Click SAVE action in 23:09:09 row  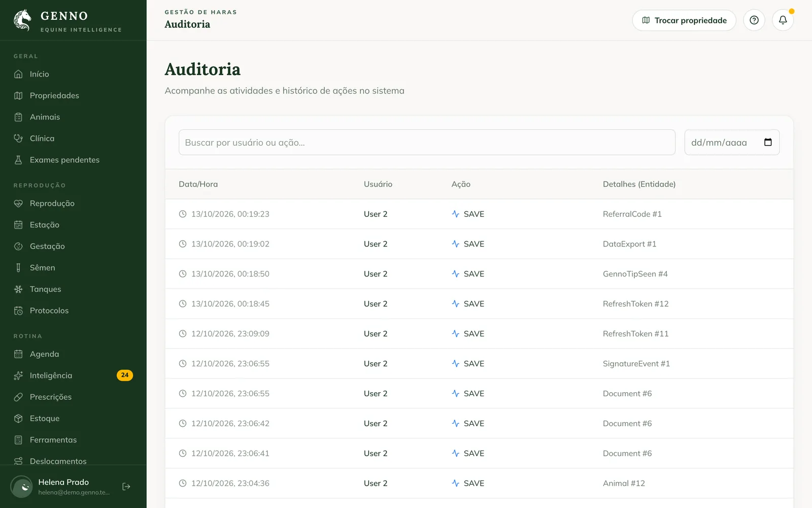[x=474, y=334]
